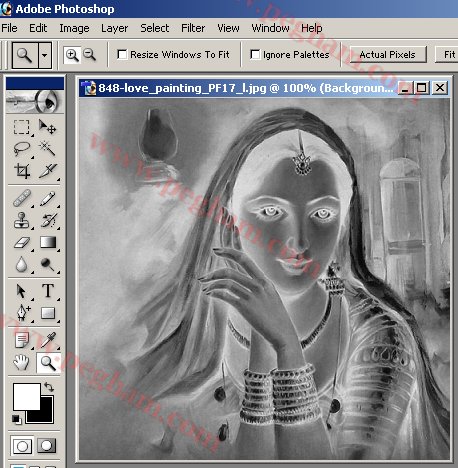This screenshot has width=458, height=468.
Task: Reset default foreground and background colors
Action: 16,419
